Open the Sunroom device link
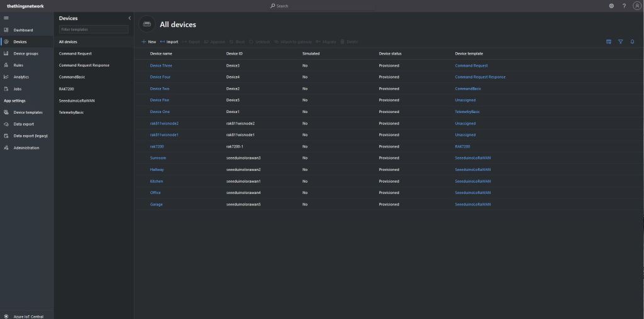644x319 pixels. pyautogui.click(x=158, y=158)
